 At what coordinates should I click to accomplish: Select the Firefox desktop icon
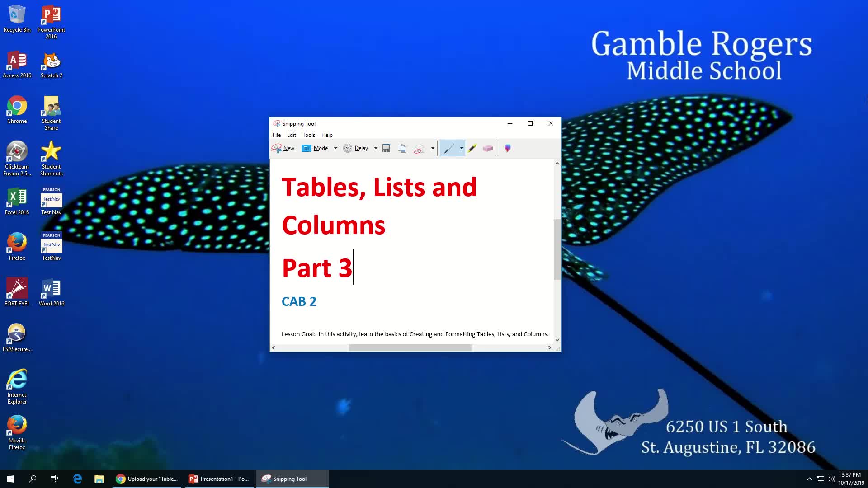point(17,247)
